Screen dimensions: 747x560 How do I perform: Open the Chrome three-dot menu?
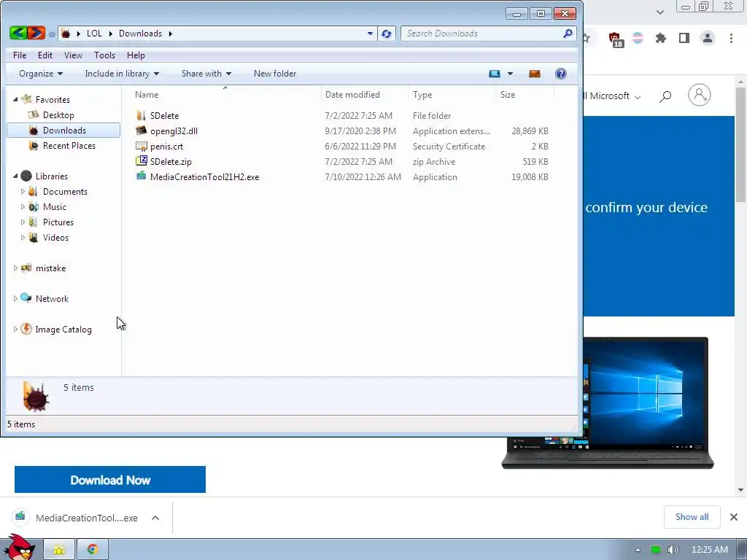point(731,38)
